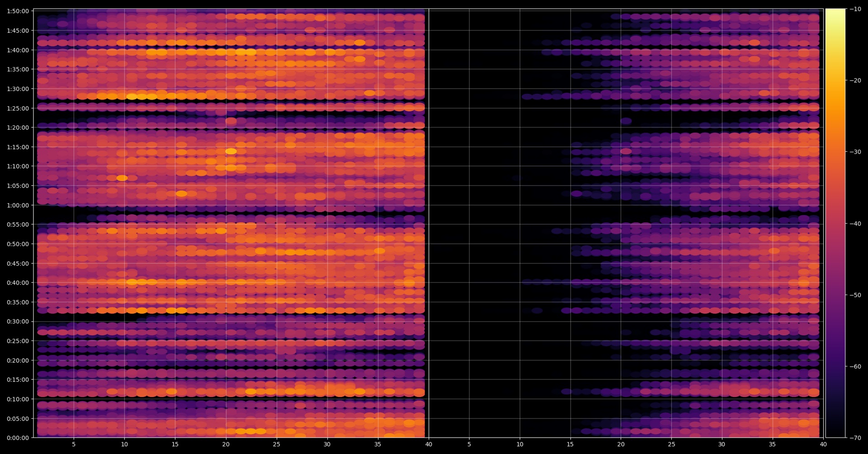Screen dimensions: 868x454
Task: Click the 0:20:00 time axis label
Action: tap(18, 360)
